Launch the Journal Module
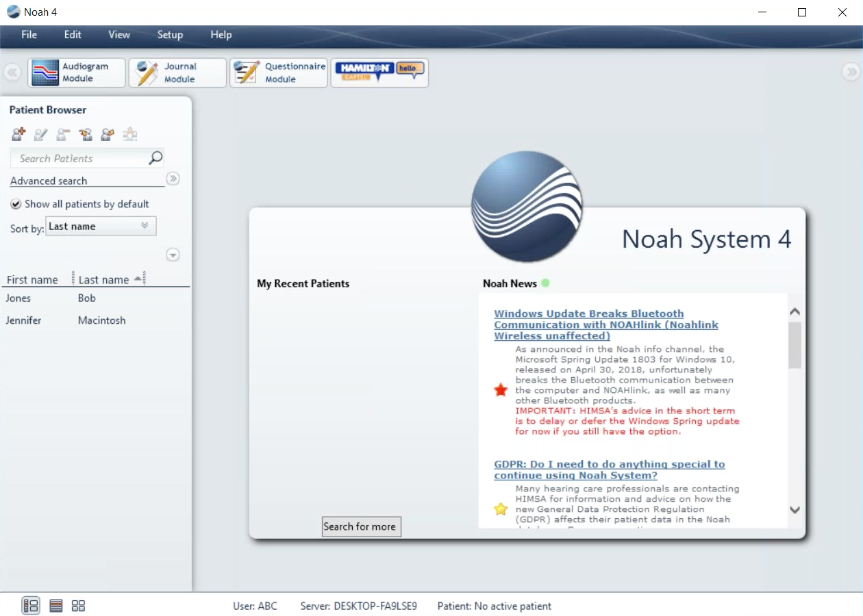 (x=177, y=73)
